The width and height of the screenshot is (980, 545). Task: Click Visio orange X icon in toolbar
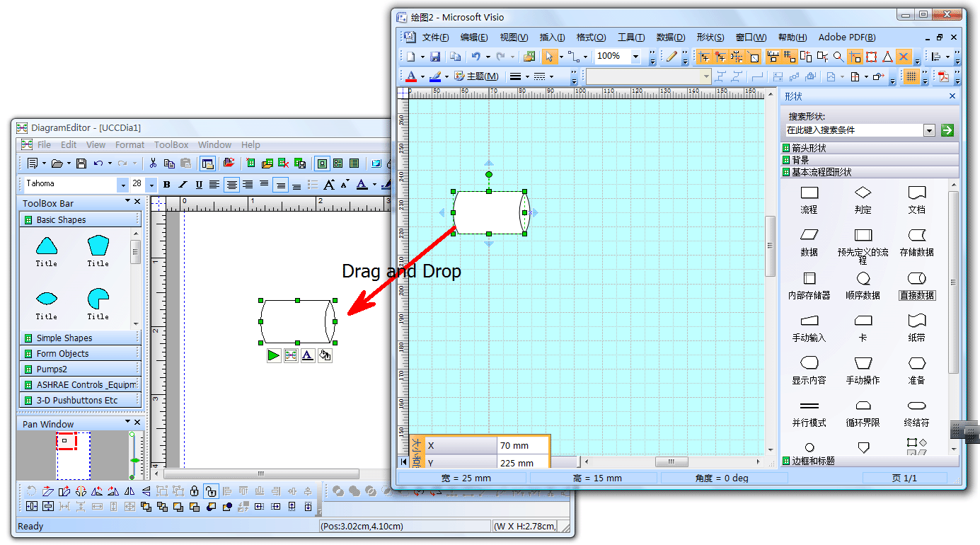pyautogui.click(x=904, y=57)
